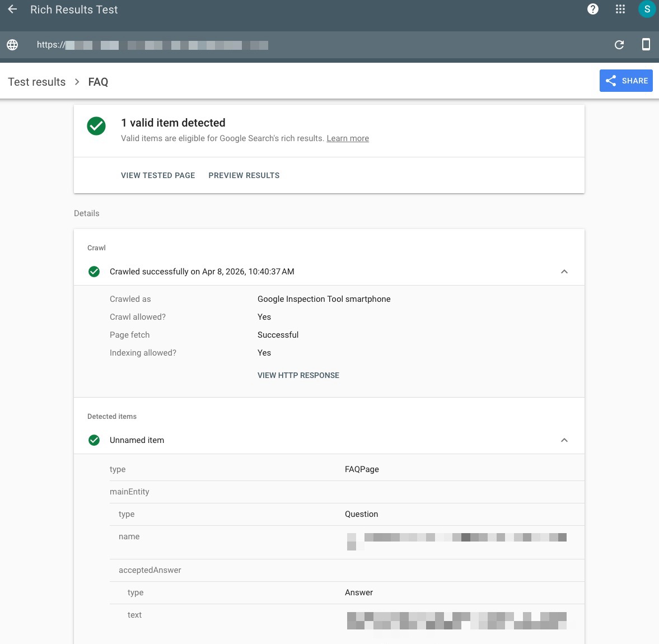The width and height of the screenshot is (659, 644).
Task: Click the Answer type value
Action: [x=359, y=592]
